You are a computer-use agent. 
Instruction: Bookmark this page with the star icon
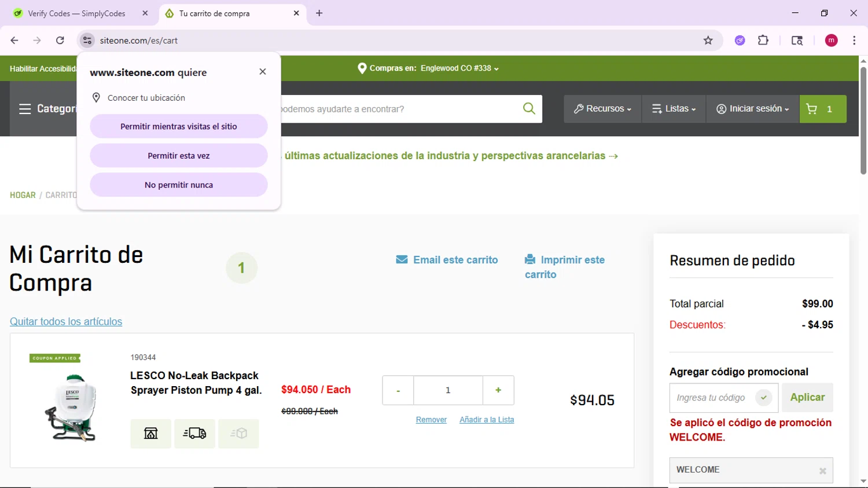tap(708, 41)
